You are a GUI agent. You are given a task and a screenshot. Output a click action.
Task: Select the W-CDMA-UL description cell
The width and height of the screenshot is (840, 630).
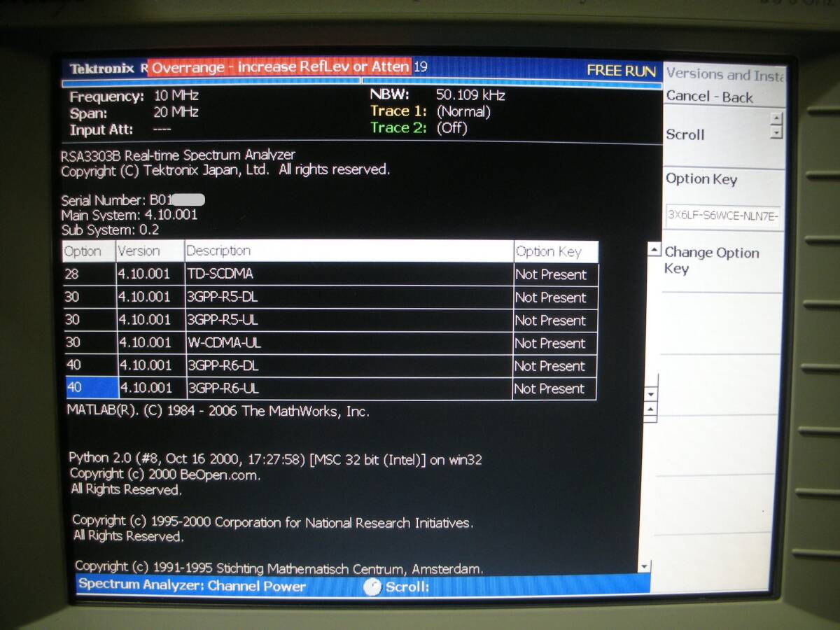[349, 342]
